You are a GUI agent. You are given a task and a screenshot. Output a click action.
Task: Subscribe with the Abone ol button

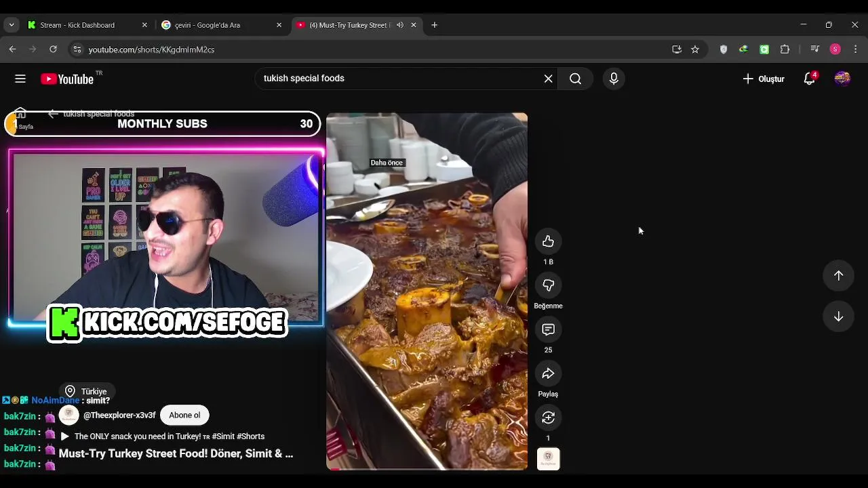coord(184,415)
